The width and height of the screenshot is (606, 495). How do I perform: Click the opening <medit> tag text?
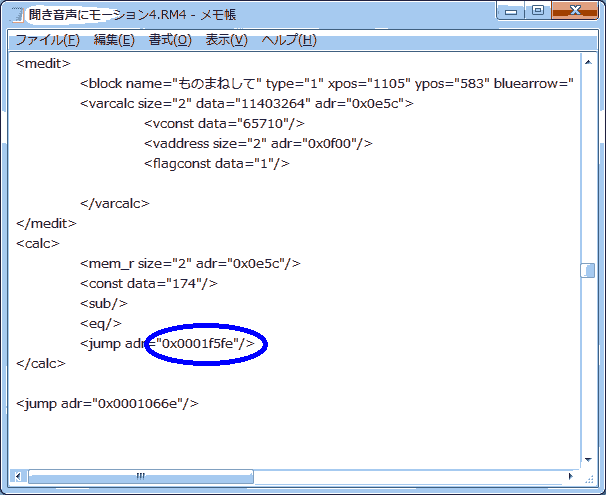(x=43, y=63)
